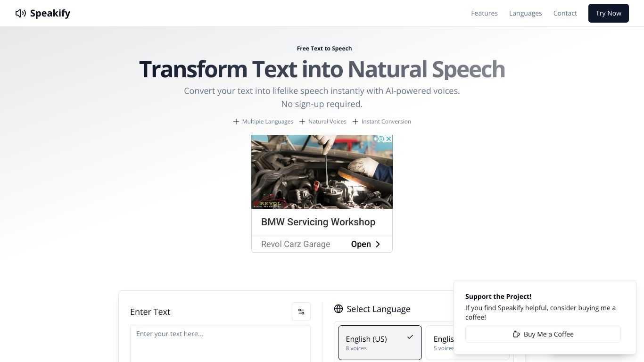Click the Transform Text into Natural Speech heading

pos(322,69)
